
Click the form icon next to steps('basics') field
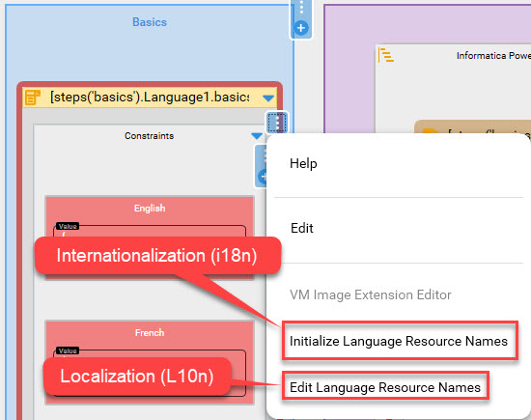[x=33, y=98]
